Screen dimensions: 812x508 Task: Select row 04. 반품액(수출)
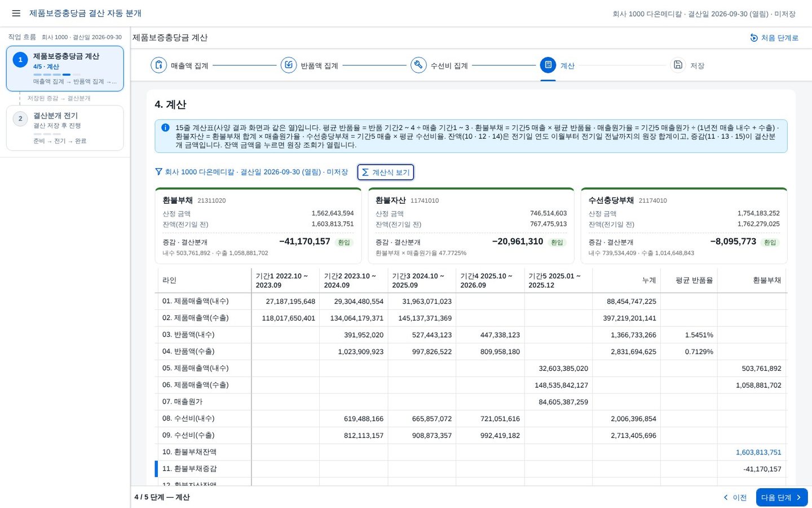coord(471,352)
